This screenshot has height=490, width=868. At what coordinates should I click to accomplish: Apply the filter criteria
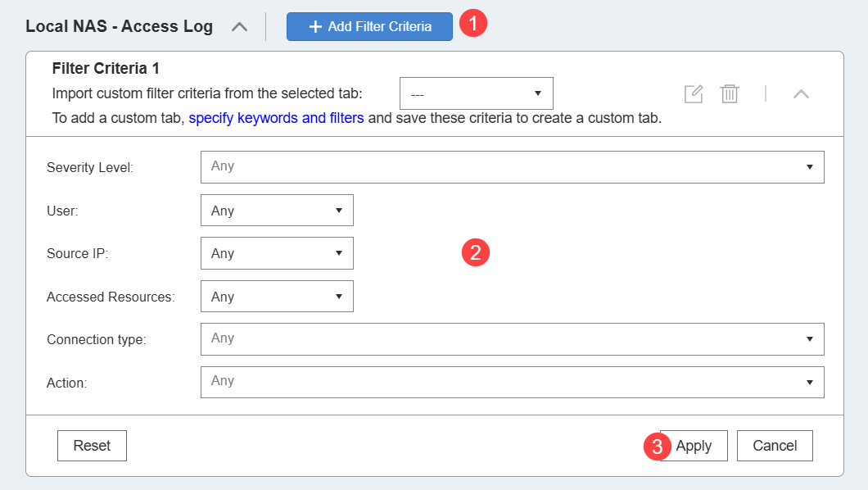(x=694, y=446)
